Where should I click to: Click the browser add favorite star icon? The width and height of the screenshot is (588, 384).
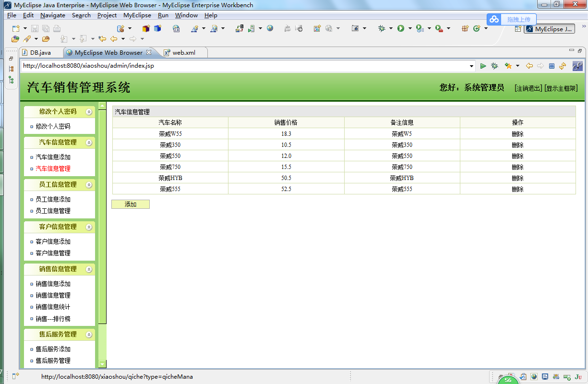pos(508,66)
